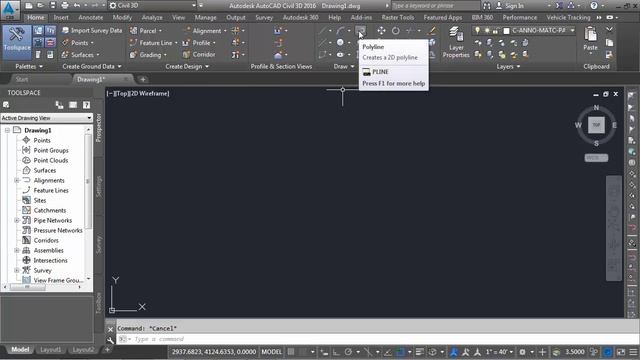This screenshot has height=360, width=640.
Task: Open the Annotate ribbon tab
Action: pyautogui.click(x=91, y=18)
